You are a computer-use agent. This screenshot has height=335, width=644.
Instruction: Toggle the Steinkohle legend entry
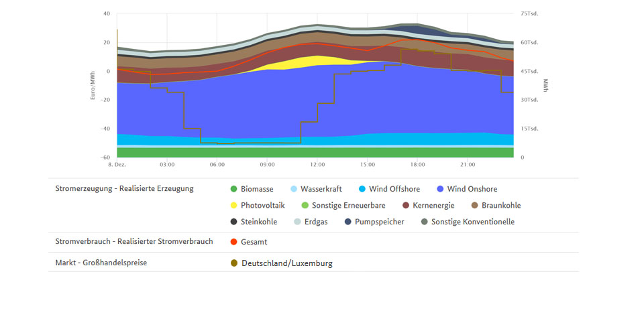[x=254, y=222]
